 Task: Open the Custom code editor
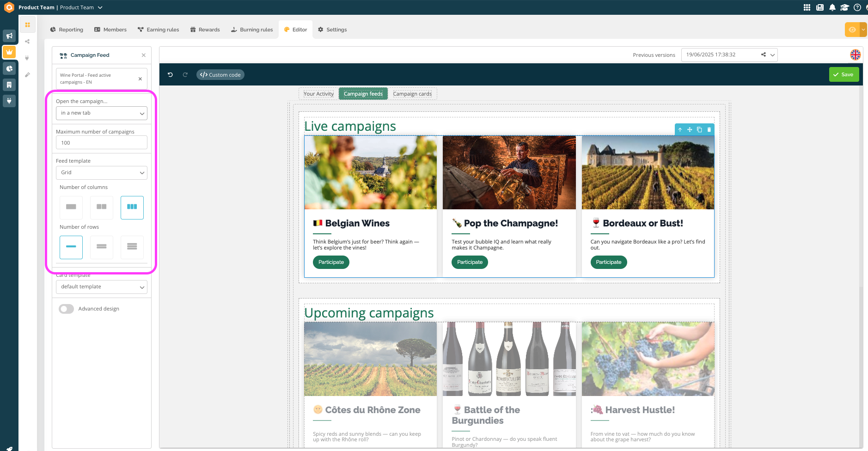[220, 75]
